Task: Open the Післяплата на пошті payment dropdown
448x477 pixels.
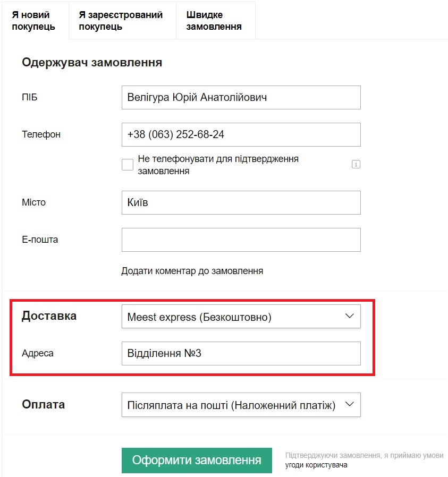Action: coord(241,405)
